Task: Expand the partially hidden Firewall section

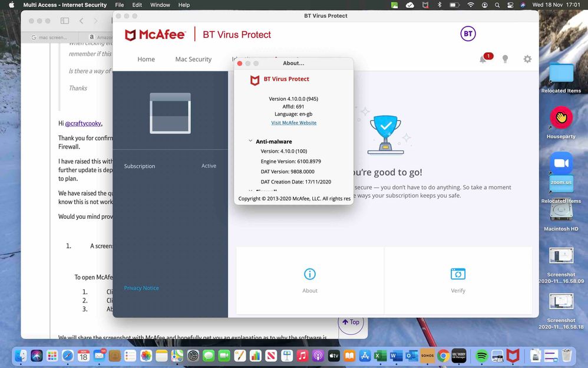Action: point(251,191)
